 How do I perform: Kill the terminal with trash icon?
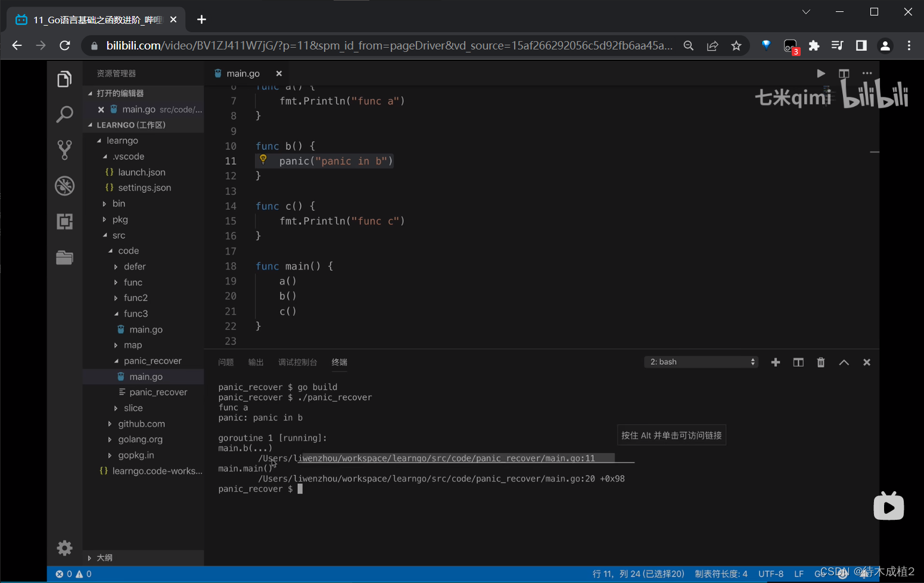point(821,362)
